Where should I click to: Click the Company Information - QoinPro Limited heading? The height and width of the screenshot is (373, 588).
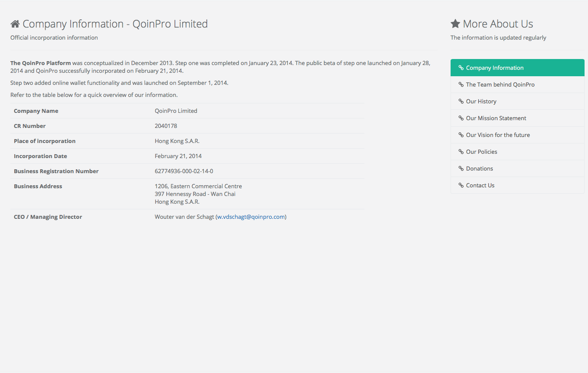115,24
